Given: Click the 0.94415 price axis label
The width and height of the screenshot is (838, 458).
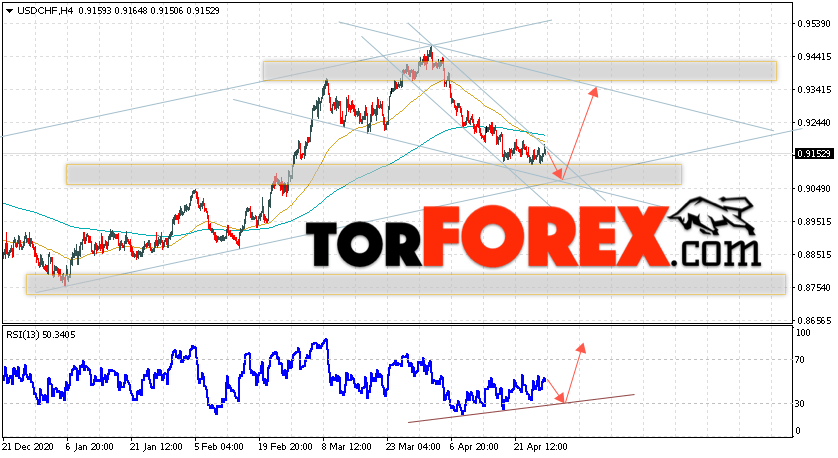Looking at the screenshot, I should [814, 57].
